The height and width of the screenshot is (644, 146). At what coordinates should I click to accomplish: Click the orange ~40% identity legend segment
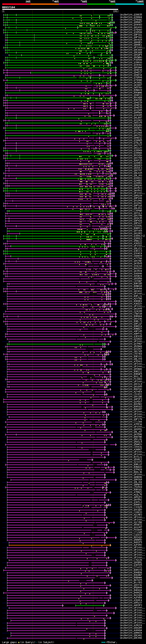(45, 4)
